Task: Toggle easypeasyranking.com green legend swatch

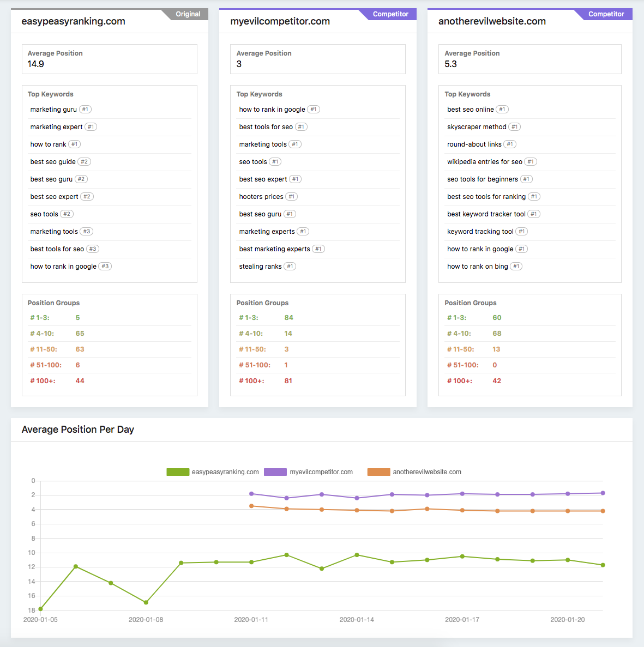Action: (x=178, y=472)
